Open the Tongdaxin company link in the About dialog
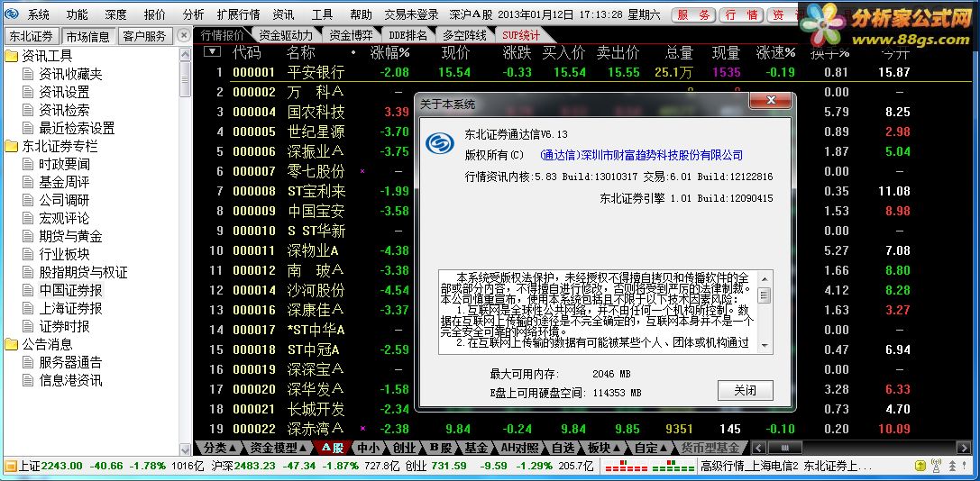This screenshot has width=980, height=481. tap(641, 156)
